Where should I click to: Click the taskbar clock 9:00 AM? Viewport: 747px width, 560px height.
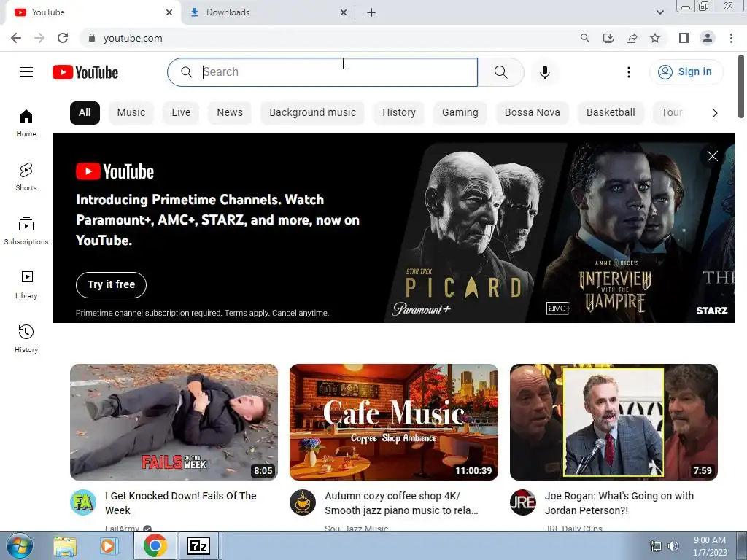click(709, 540)
